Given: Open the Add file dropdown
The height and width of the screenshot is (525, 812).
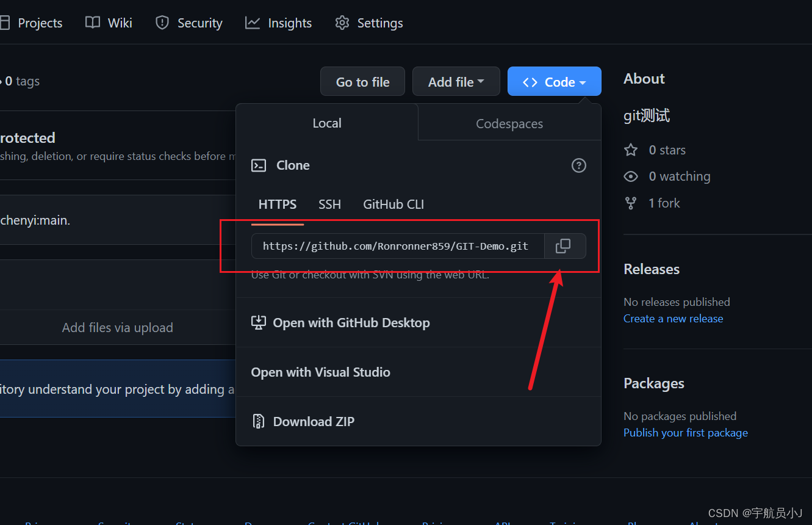Looking at the screenshot, I should [x=456, y=81].
